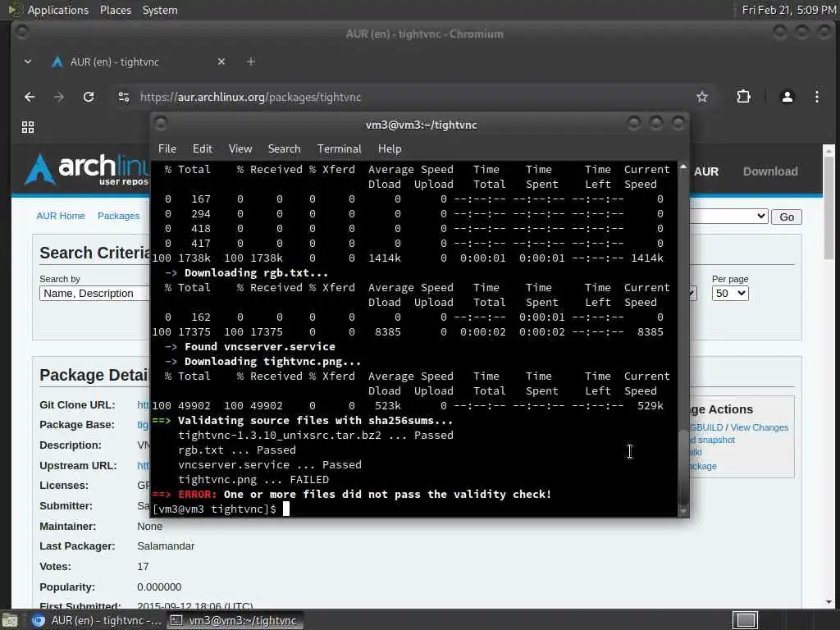The height and width of the screenshot is (630, 840).
Task: Switch to Chromium AUR taskbar button
Action: 97,620
